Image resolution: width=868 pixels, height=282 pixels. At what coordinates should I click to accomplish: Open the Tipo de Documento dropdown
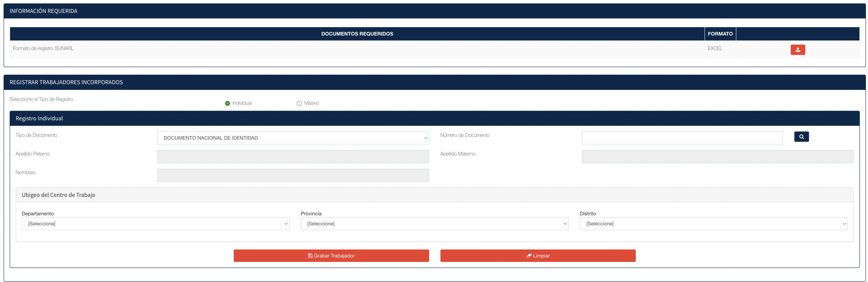point(292,138)
